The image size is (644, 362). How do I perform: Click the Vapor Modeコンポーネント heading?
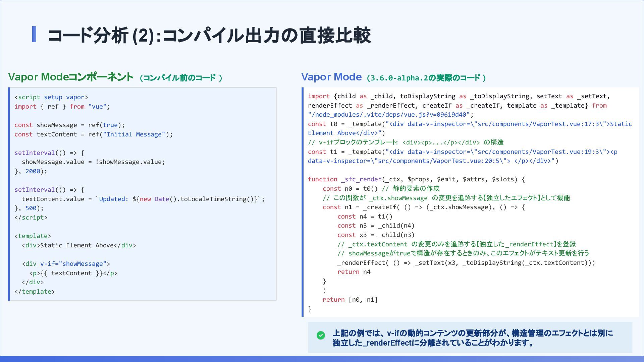click(70, 77)
